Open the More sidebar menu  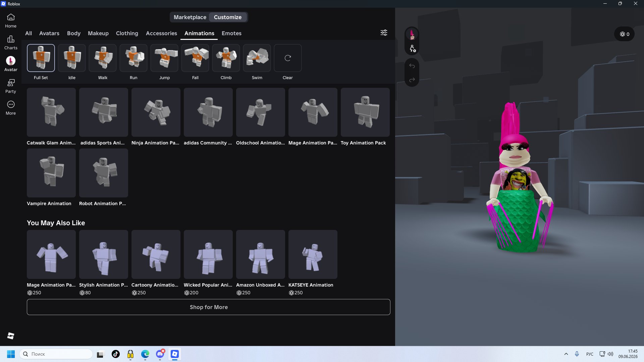(11, 108)
